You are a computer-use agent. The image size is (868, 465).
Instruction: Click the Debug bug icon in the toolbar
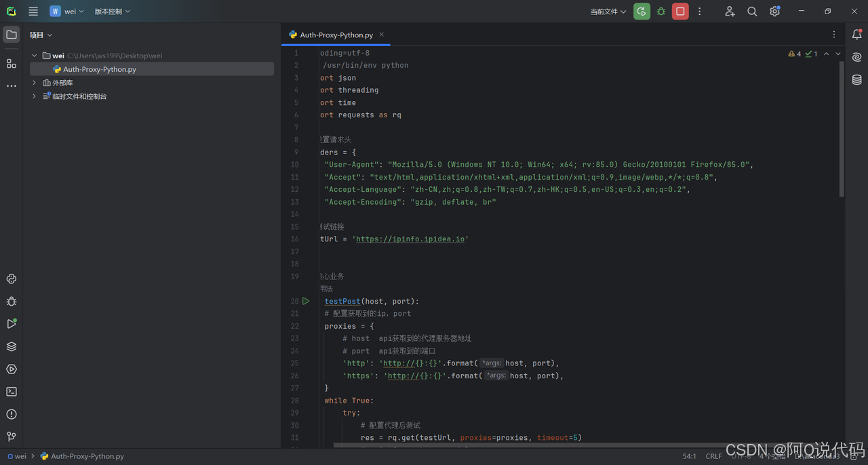point(661,12)
